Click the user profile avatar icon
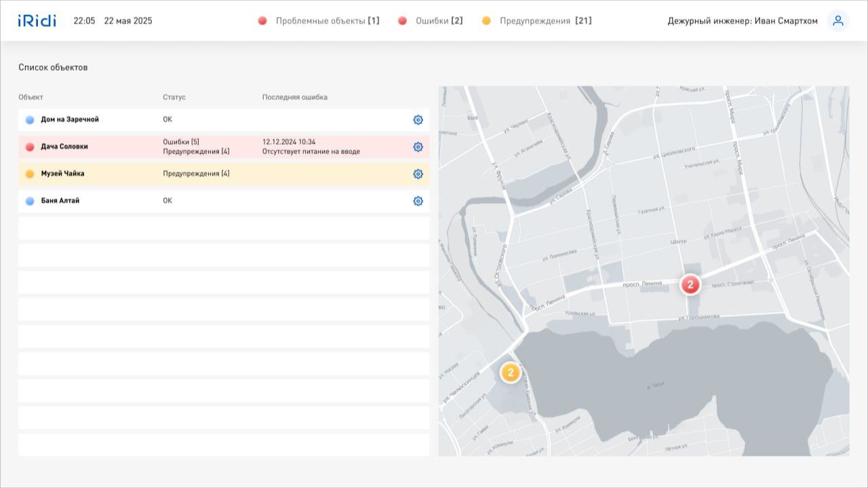The height and width of the screenshot is (488, 868). pos(838,21)
